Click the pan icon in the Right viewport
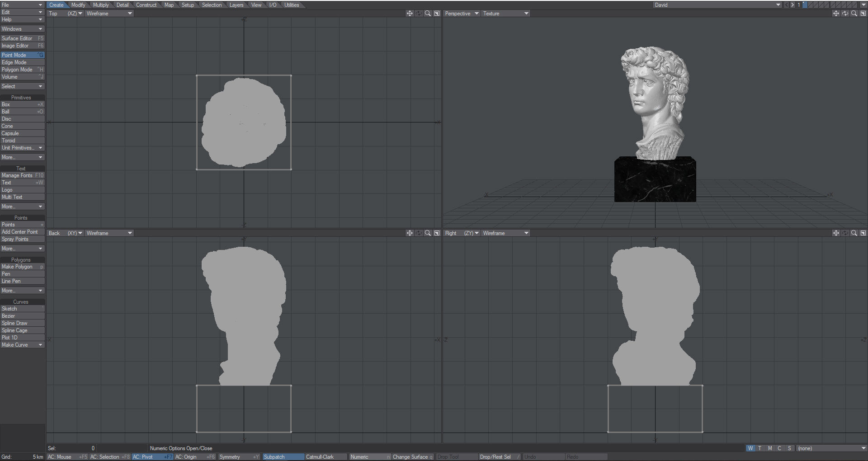Image resolution: width=868 pixels, height=461 pixels. [x=836, y=233]
